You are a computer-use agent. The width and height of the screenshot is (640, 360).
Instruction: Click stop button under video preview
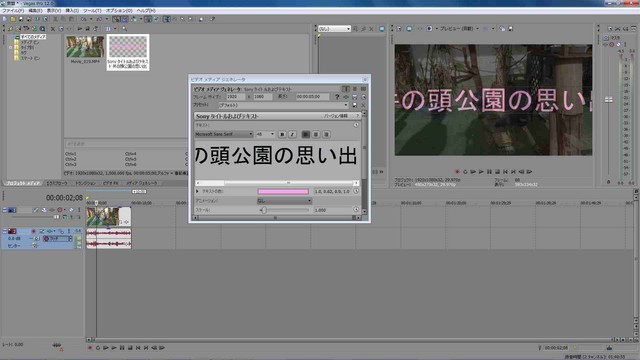click(497, 172)
